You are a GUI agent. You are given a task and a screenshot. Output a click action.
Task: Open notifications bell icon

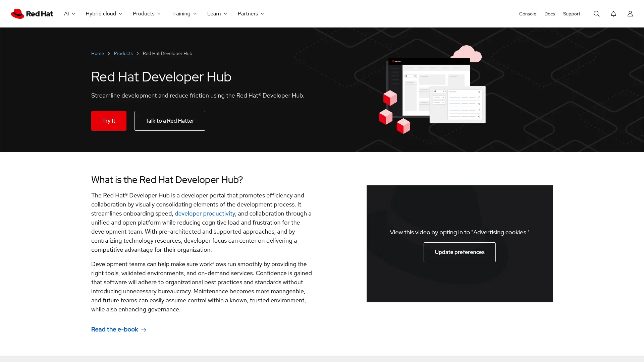(613, 14)
